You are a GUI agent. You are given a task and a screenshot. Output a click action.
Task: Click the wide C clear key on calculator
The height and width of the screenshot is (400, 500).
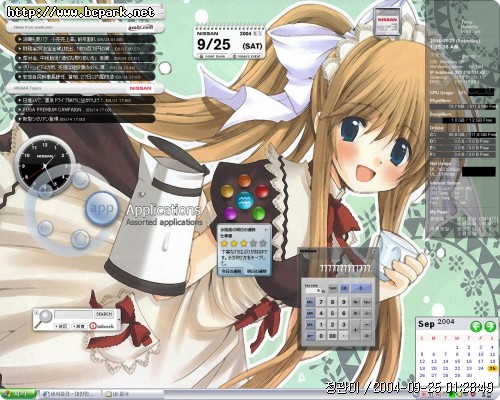tap(361, 288)
